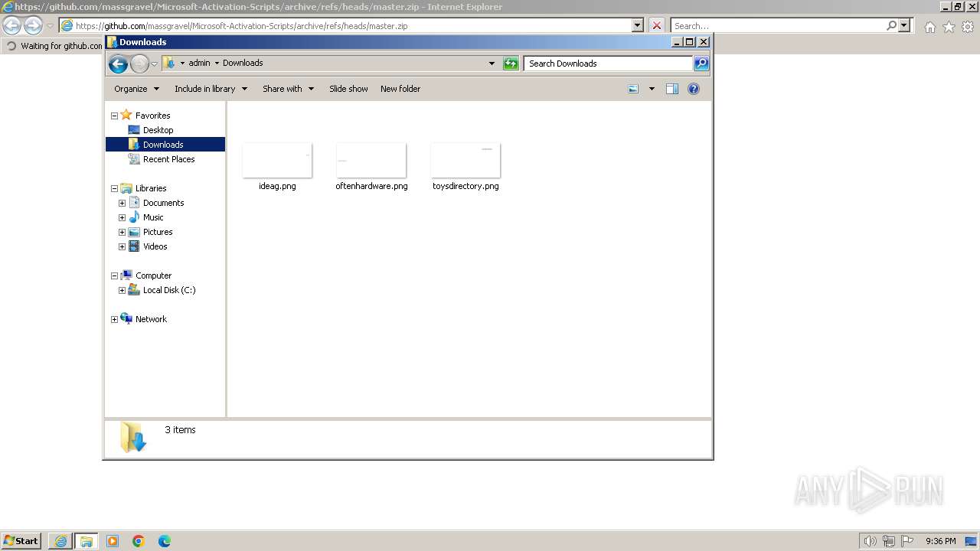Expand the Pictures library

coord(122,232)
